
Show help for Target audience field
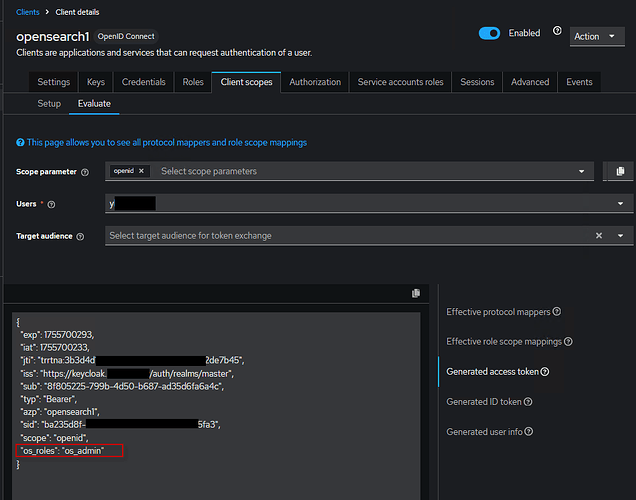[80, 236]
